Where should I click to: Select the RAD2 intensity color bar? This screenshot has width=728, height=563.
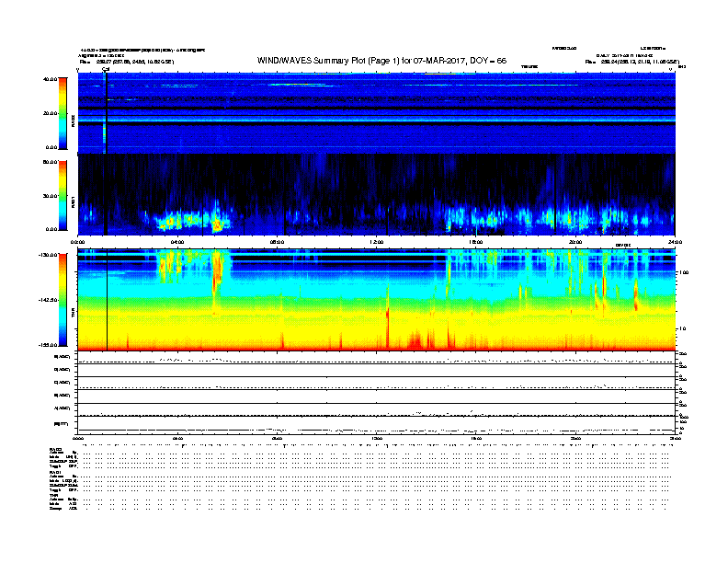[x=63, y=113]
